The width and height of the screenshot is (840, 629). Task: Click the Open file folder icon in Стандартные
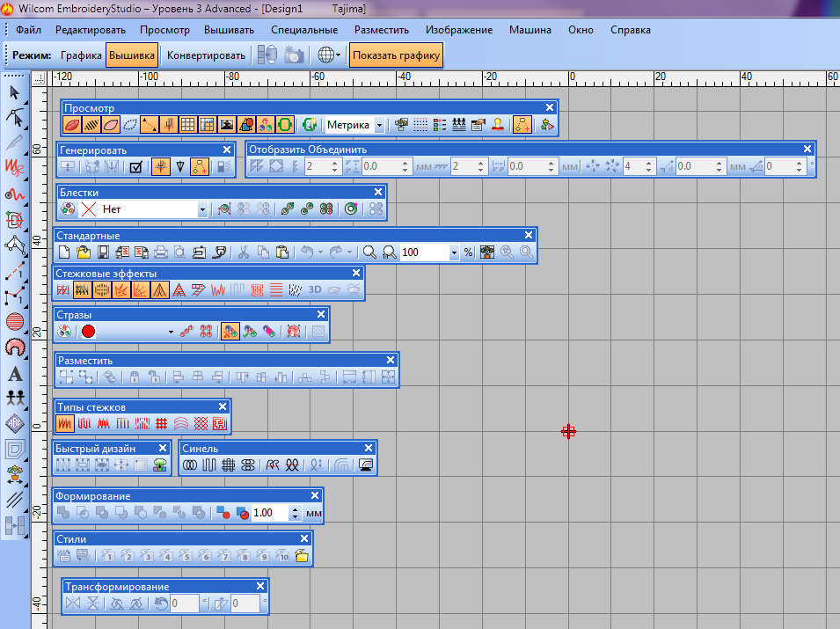coord(84,252)
